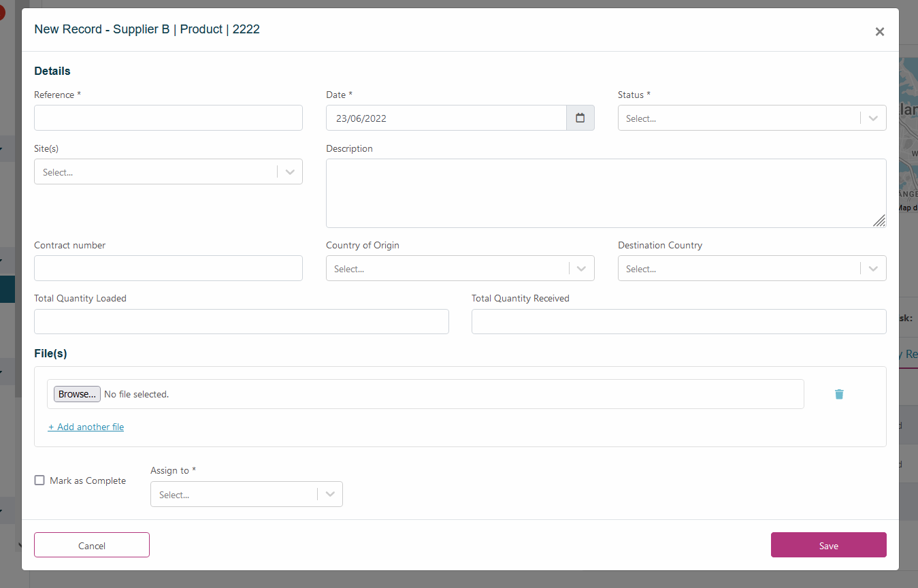918x588 pixels.
Task: Open the Assign to dropdown
Action: pyautogui.click(x=246, y=495)
